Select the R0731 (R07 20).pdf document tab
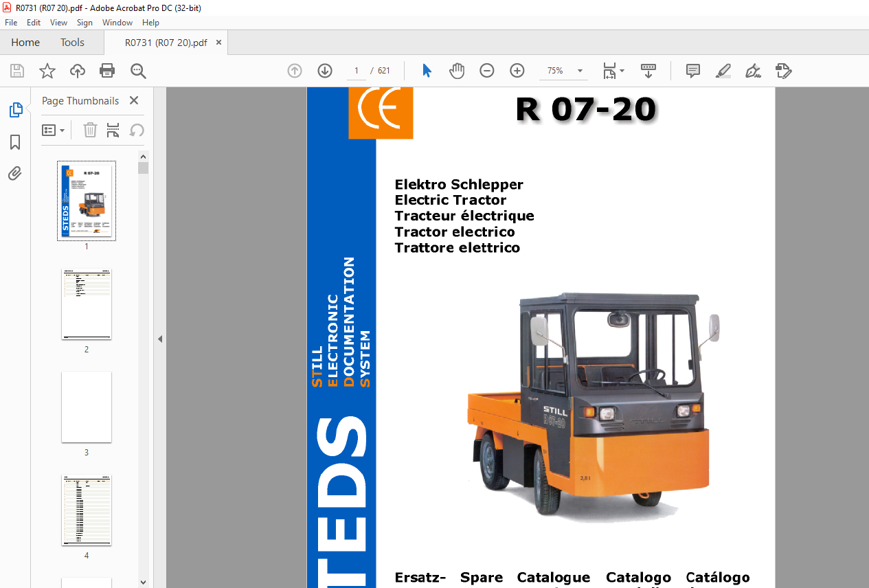 (x=166, y=43)
